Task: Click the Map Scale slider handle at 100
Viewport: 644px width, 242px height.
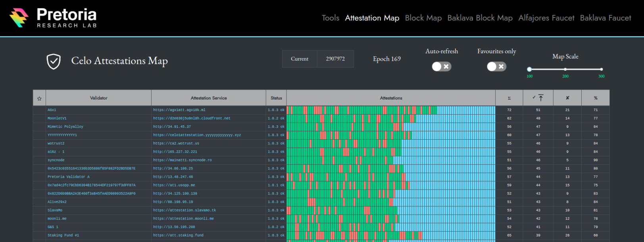Action: (529, 69)
